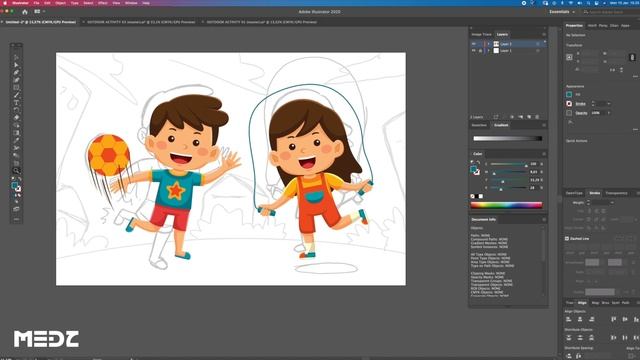Screen dimensions: 640x360
Task: Open the Stroke weight dropdown in Appearance section
Action: (x=609, y=104)
